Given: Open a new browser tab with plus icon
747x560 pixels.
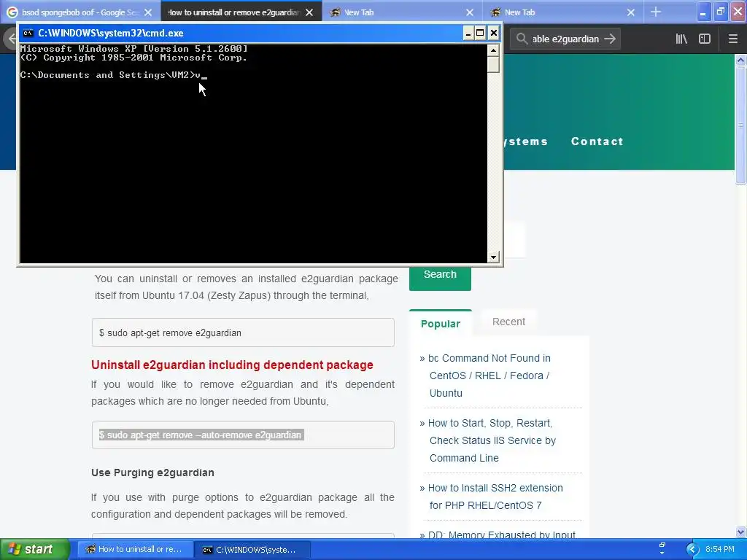Looking at the screenshot, I should coord(656,12).
